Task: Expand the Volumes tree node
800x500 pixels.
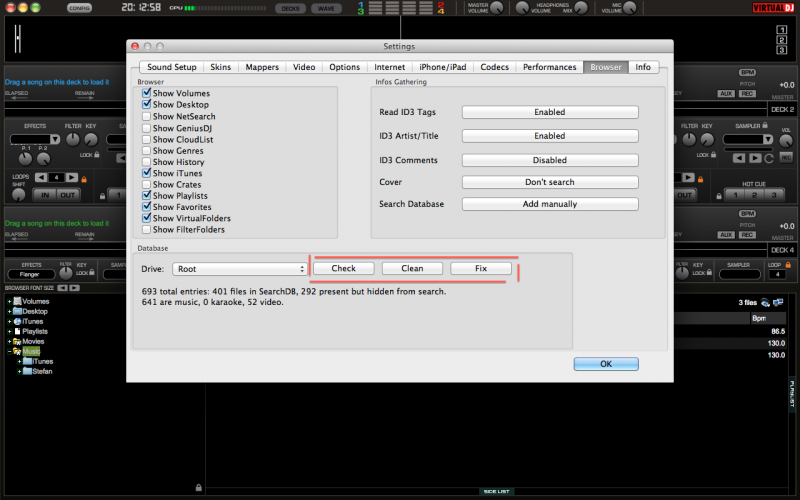Action: (x=9, y=302)
